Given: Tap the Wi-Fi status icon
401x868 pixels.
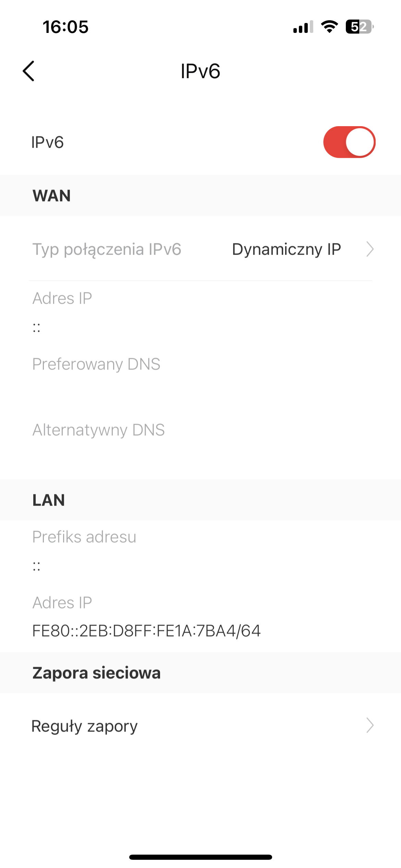Looking at the screenshot, I should 329,27.
